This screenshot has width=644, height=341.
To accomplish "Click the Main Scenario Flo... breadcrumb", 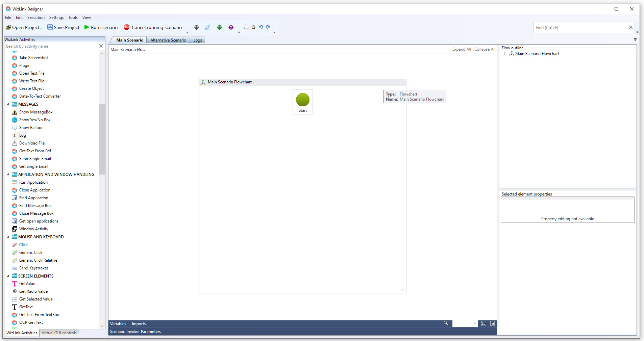I will point(128,50).
